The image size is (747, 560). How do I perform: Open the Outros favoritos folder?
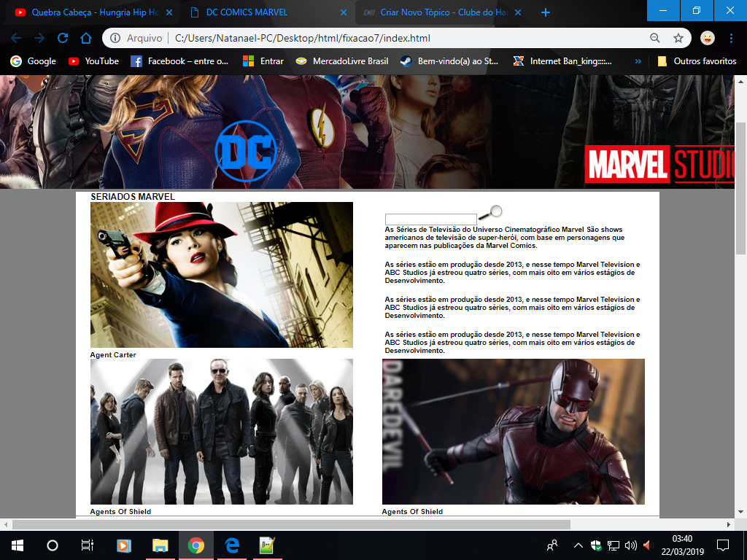697,61
